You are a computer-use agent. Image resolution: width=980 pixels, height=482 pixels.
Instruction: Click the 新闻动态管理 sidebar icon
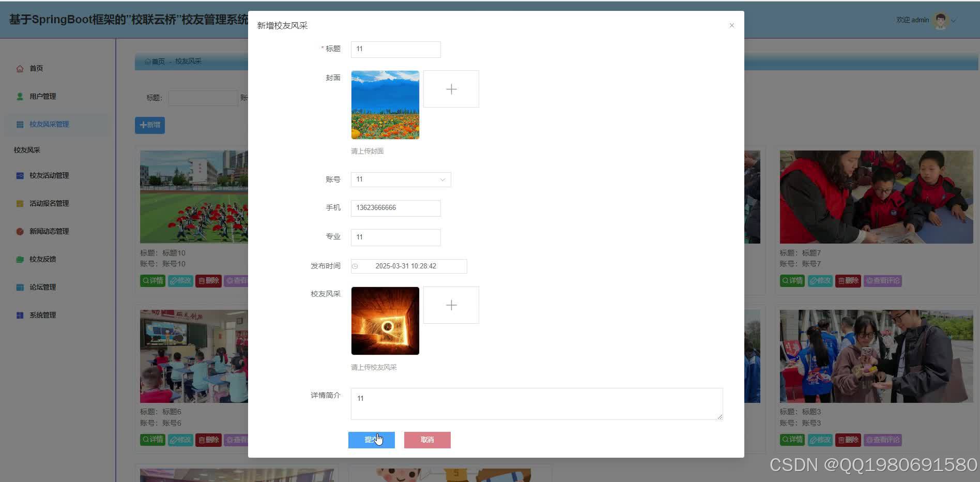pos(20,231)
